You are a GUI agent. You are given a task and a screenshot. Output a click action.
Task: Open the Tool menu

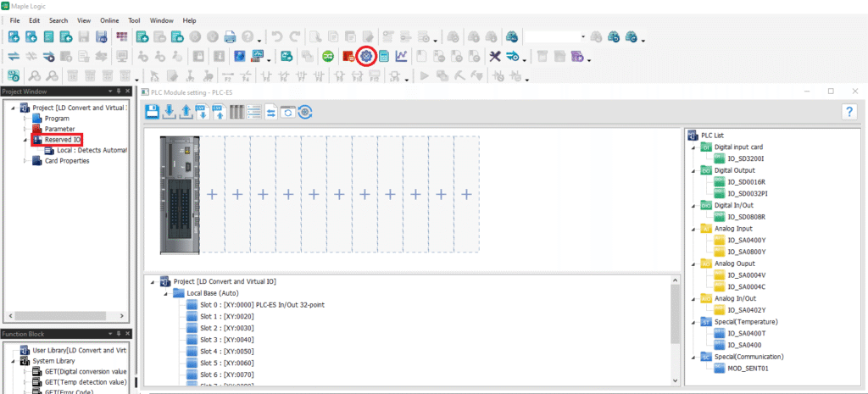pyautogui.click(x=134, y=20)
